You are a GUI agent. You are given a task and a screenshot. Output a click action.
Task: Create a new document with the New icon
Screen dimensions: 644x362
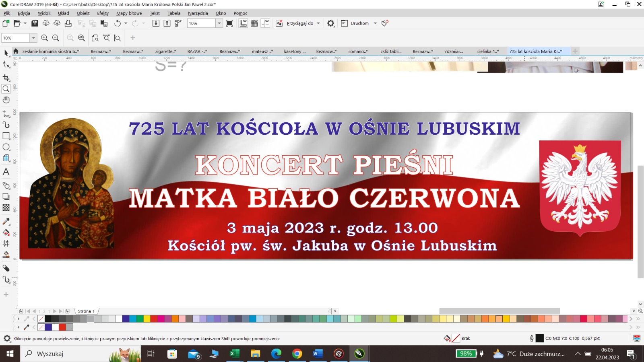(6, 23)
